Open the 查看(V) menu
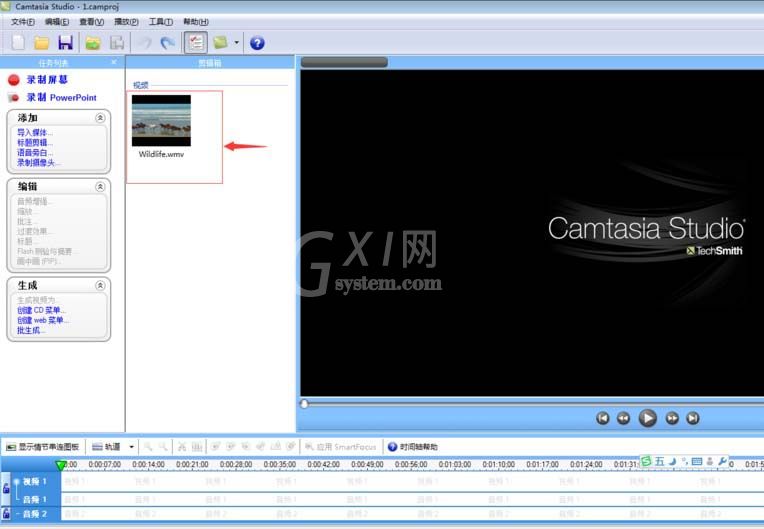The height and width of the screenshot is (529, 764). [x=92, y=22]
